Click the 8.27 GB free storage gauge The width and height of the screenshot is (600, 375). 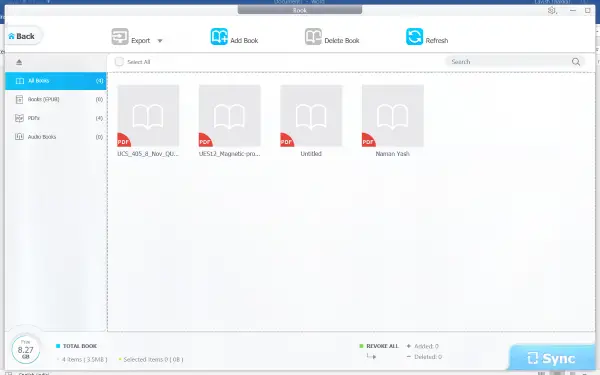click(26, 349)
